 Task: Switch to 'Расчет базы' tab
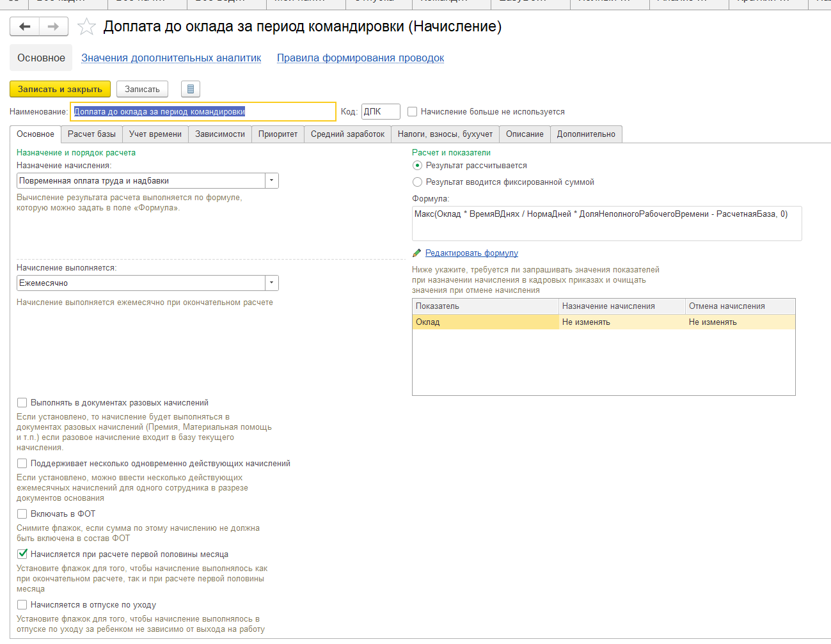pos(91,134)
